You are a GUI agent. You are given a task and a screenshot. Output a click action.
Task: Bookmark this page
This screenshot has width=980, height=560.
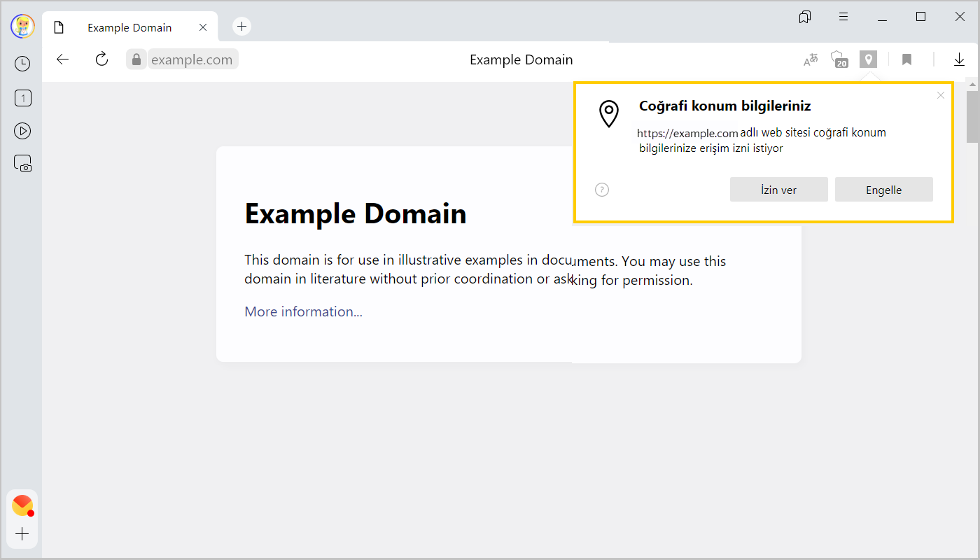(906, 59)
